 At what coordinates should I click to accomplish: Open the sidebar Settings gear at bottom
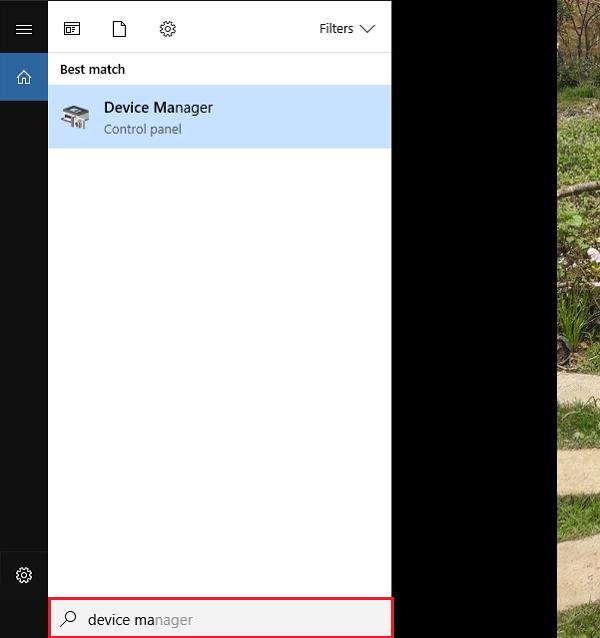[24, 575]
